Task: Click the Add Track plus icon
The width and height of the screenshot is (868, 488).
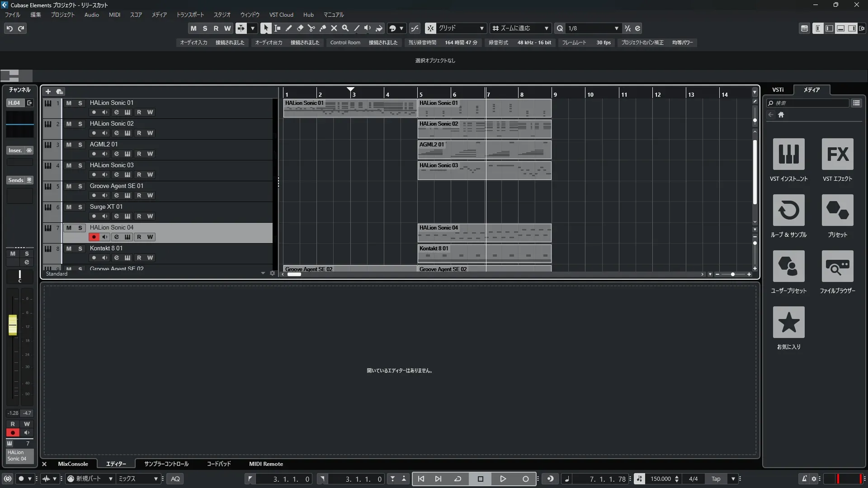Action: 48,92
